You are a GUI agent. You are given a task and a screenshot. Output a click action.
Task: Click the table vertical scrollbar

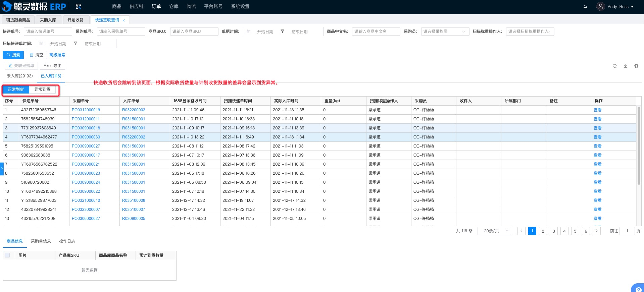(x=639, y=145)
